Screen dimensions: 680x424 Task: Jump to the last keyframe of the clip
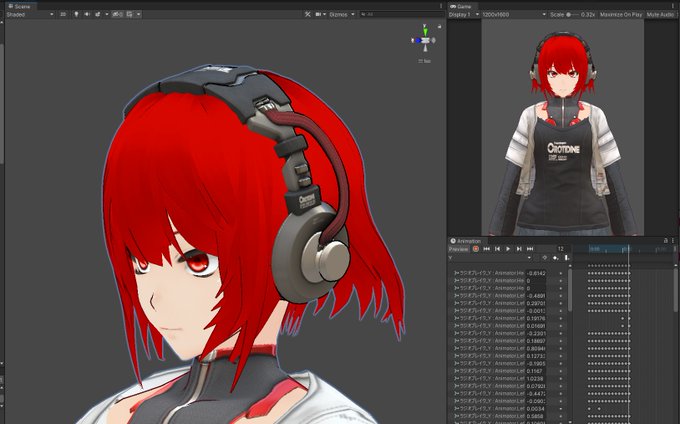530,249
